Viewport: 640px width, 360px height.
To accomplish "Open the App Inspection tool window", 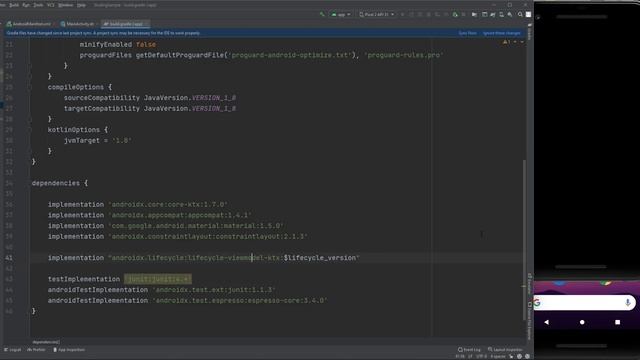I will [x=69, y=350].
